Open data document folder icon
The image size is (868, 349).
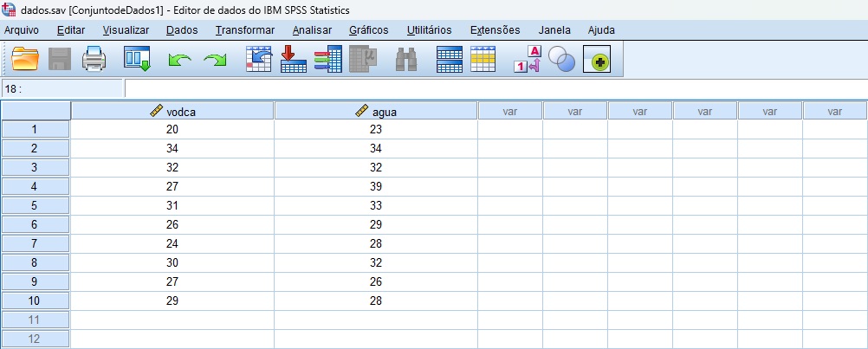point(25,59)
